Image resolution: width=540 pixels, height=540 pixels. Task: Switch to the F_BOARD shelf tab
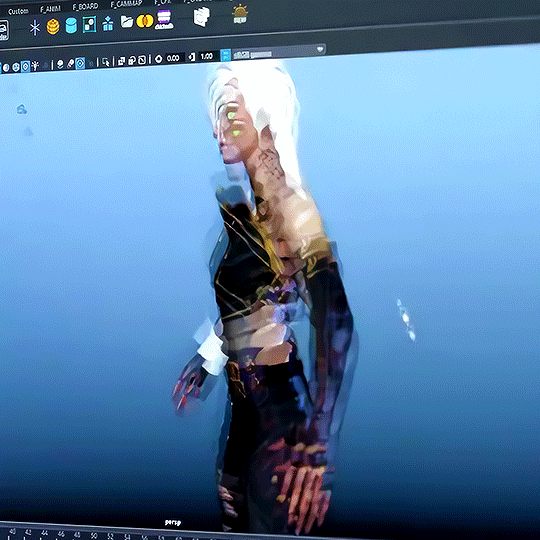[85, 6]
